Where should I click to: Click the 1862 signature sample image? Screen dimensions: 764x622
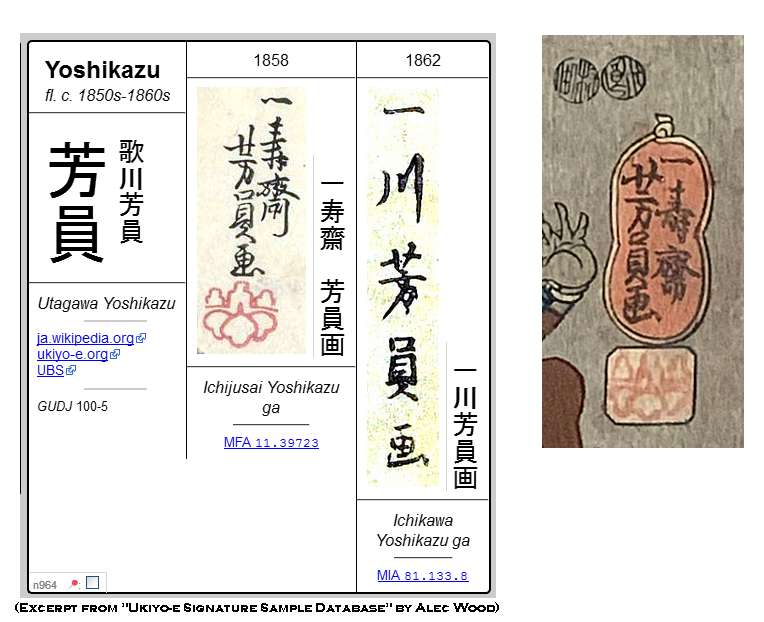pos(404,287)
